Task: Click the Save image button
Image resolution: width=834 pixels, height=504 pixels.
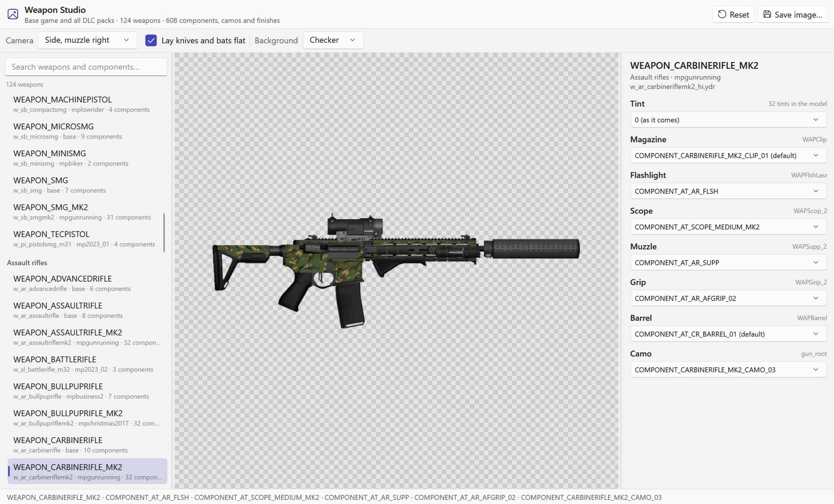Action: [x=793, y=15]
